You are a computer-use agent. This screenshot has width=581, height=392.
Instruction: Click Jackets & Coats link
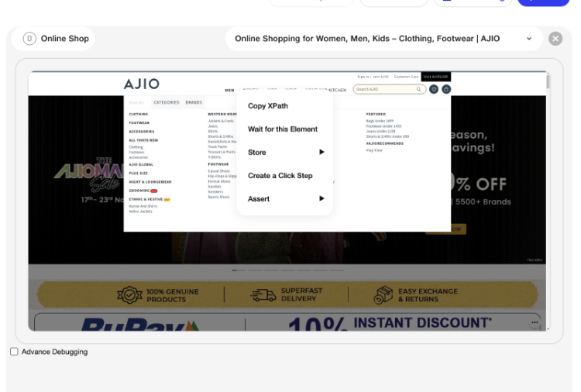[221, 121]
